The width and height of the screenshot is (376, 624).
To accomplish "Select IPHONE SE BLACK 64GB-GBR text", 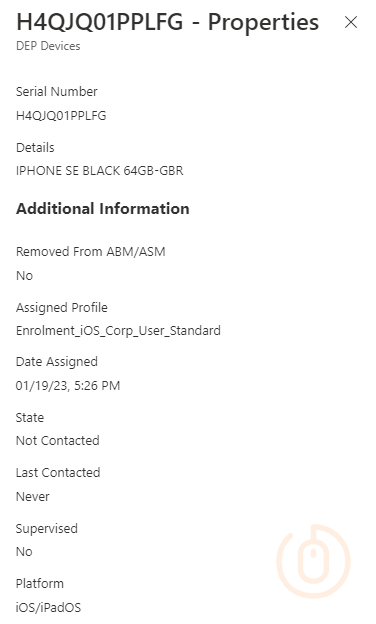I will click(x=99, y=171).
